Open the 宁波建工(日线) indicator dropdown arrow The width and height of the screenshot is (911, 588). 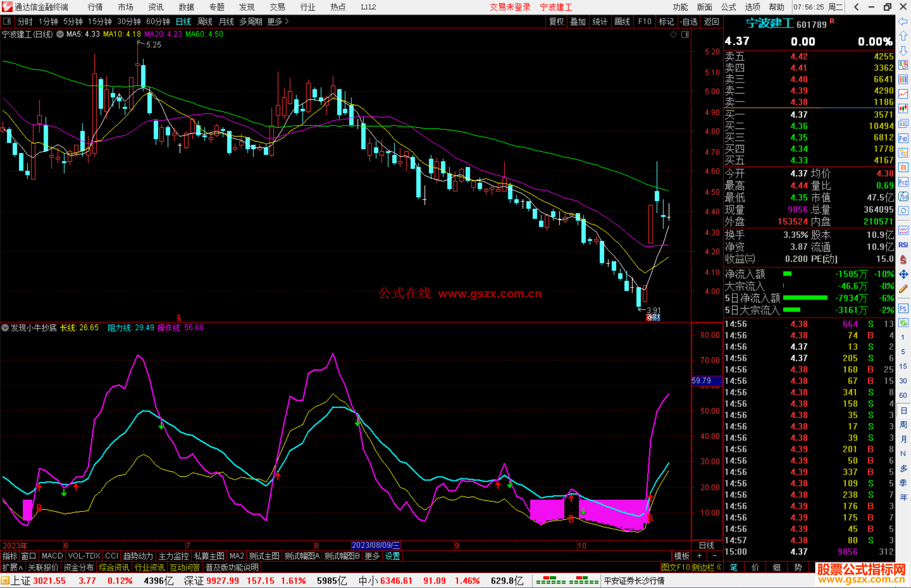pyautogui.click(x=60, y=34)
